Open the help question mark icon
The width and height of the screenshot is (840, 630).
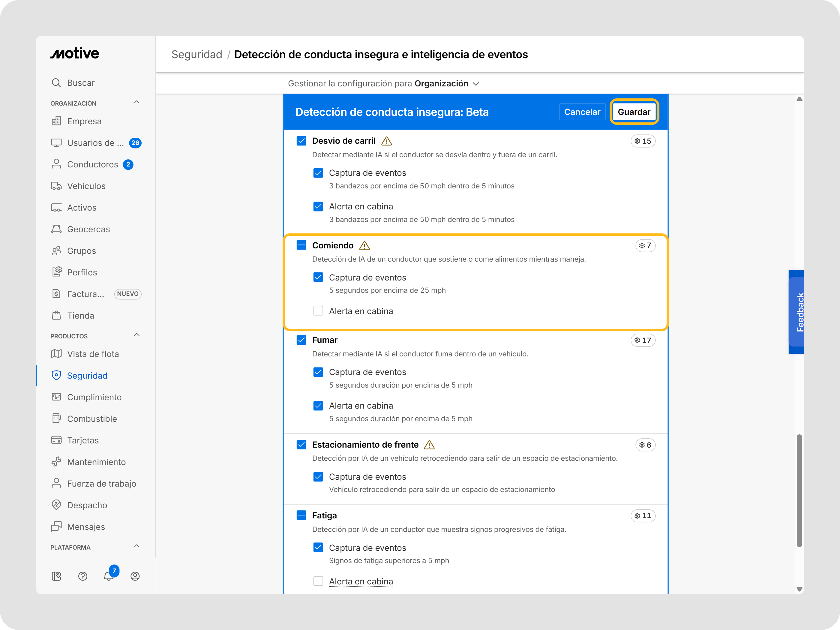(83, 576)
